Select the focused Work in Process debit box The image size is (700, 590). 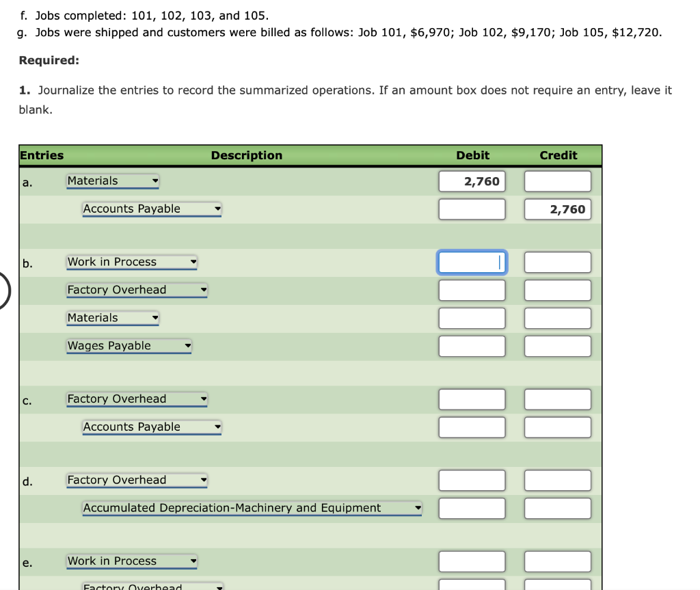[472, 262]
